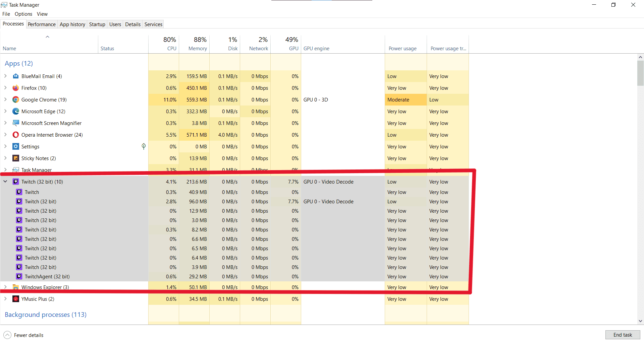Click icon of Twitch child using 3.0 MB
The height and width of the screenshot is (345, 644).
click(19, 220)
